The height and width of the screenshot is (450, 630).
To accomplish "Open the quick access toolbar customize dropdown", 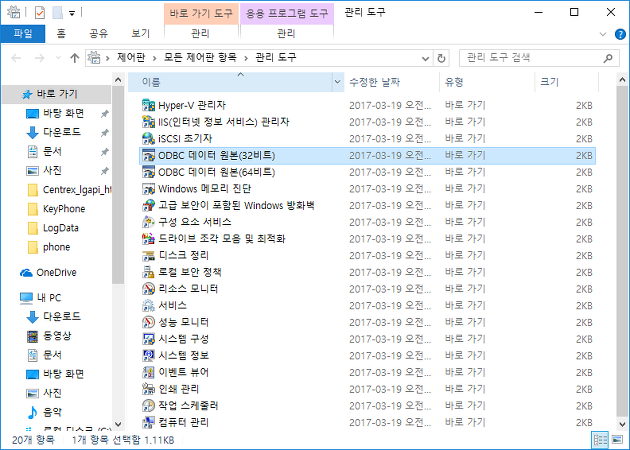I will (72, 13).
